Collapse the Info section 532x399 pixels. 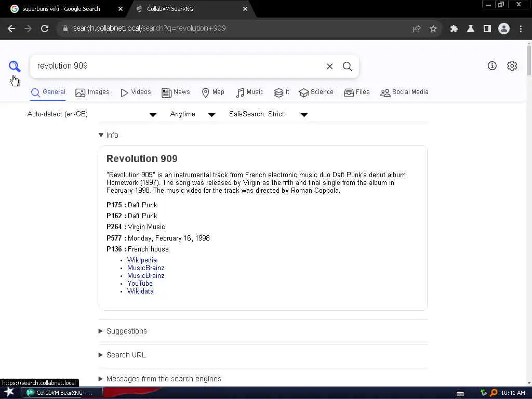point(109,135)
